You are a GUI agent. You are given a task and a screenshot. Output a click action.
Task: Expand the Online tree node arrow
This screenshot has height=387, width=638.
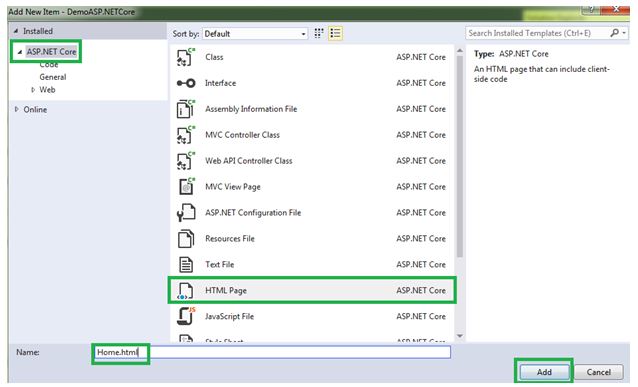point(17,109)
